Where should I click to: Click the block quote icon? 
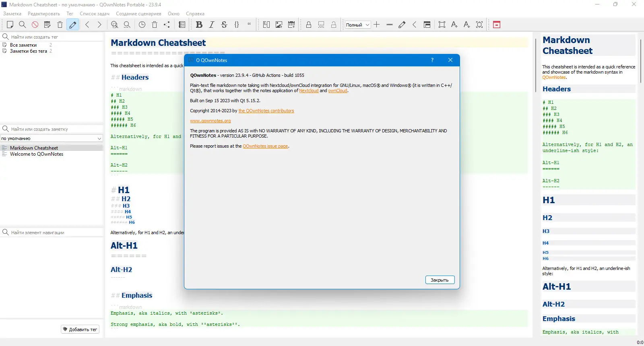point(249,25)
